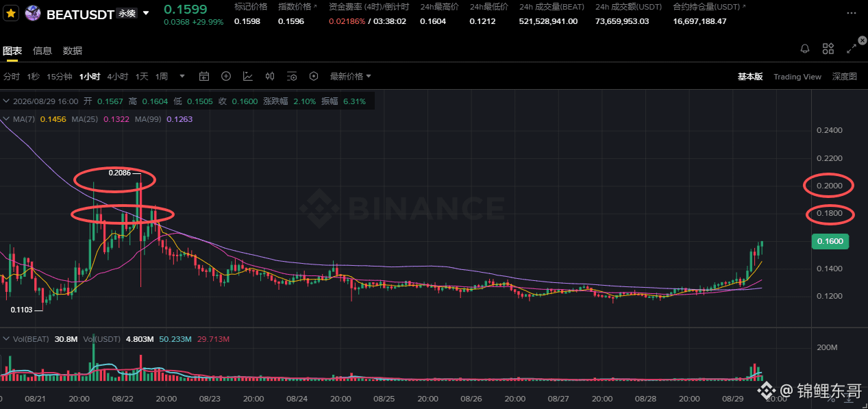Click the 24h成交量 value 521,528,941.00
The height and width of the screenshot is (409, 868).
click(x=548, y=21)
